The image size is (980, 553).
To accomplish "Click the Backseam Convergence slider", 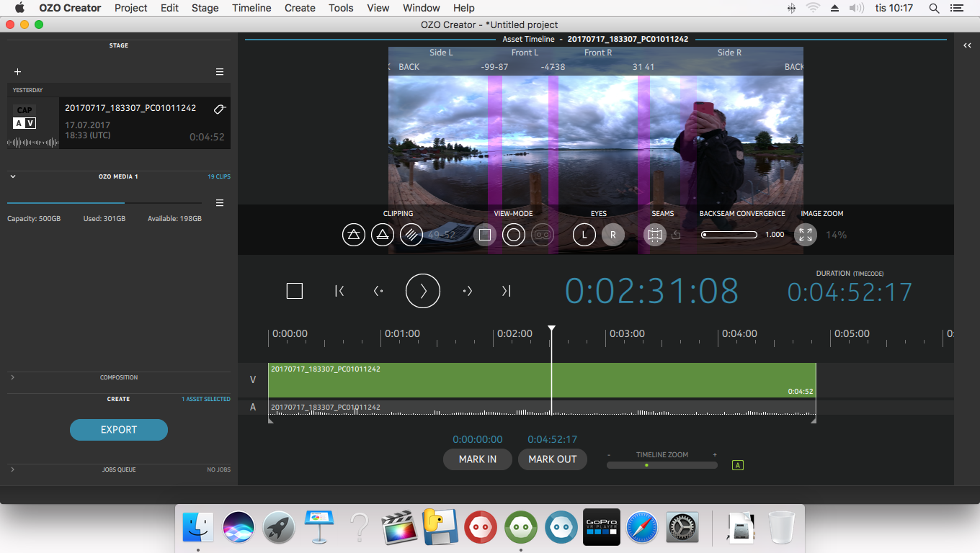I will click(729, 235).
